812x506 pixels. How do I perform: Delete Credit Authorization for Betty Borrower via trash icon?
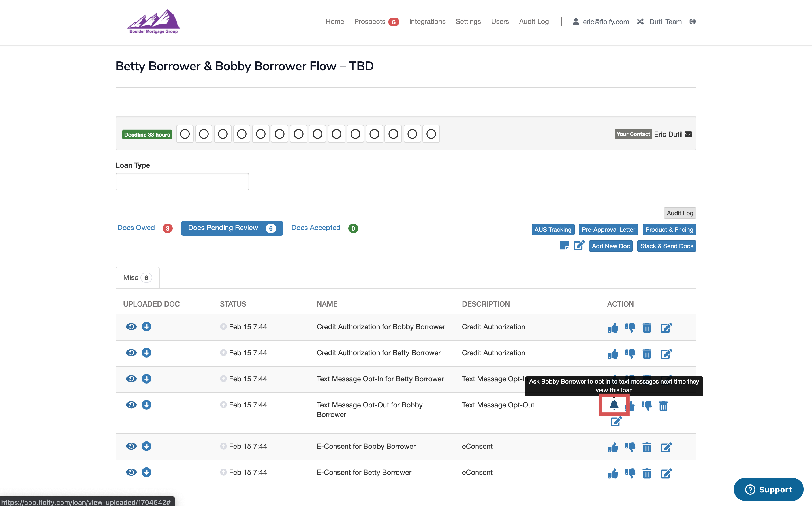pos(647,354)
